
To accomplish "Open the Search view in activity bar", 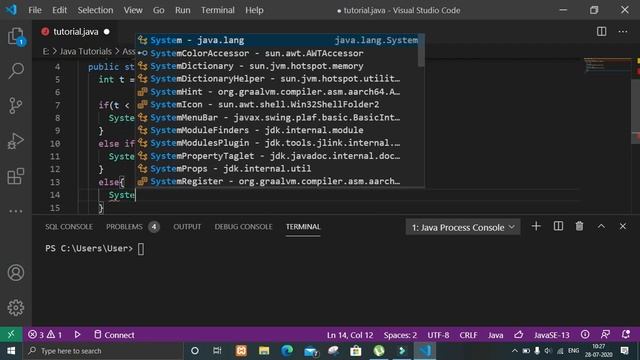I will (16, 71).
